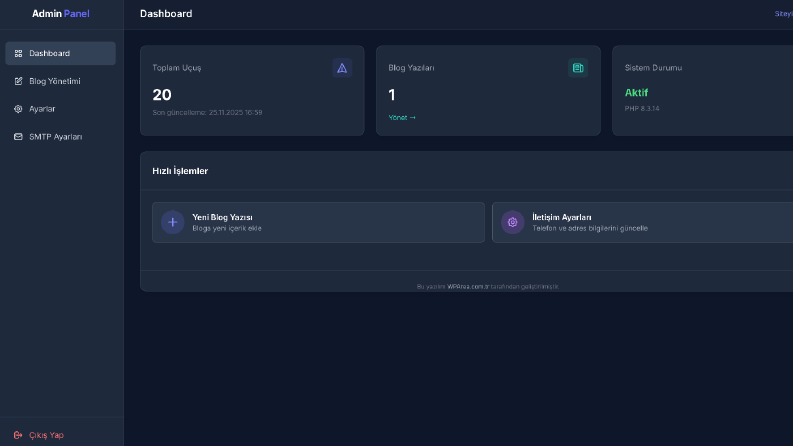The width and height of the screenshot is (793, 446).
Task: Click 'Bloga yeni içerik ekle' description
Action: coord(227,228)
